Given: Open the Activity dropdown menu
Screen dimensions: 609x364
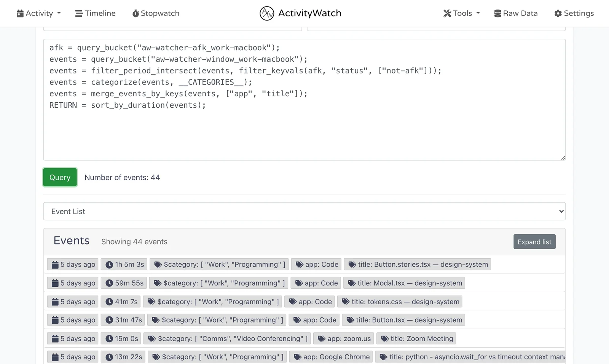Looking at the screenshot, I should pos(38,13).
